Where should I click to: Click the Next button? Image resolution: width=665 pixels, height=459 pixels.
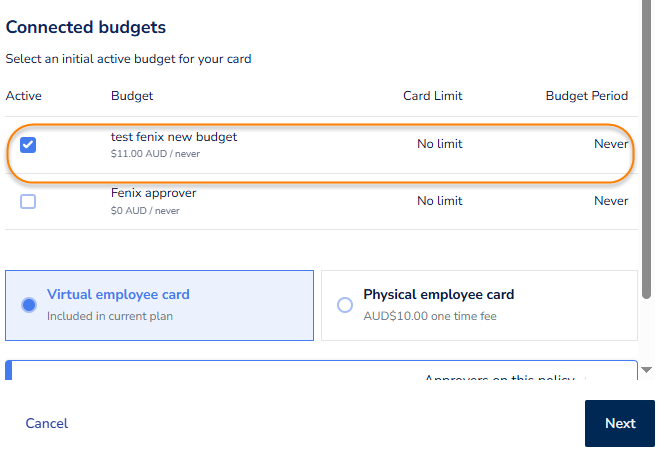click(619, 423)
